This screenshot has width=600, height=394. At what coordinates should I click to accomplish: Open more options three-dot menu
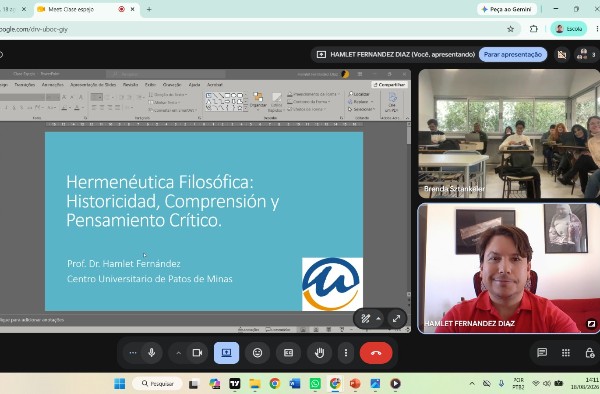pyautogui.click(x=346, y=353)
